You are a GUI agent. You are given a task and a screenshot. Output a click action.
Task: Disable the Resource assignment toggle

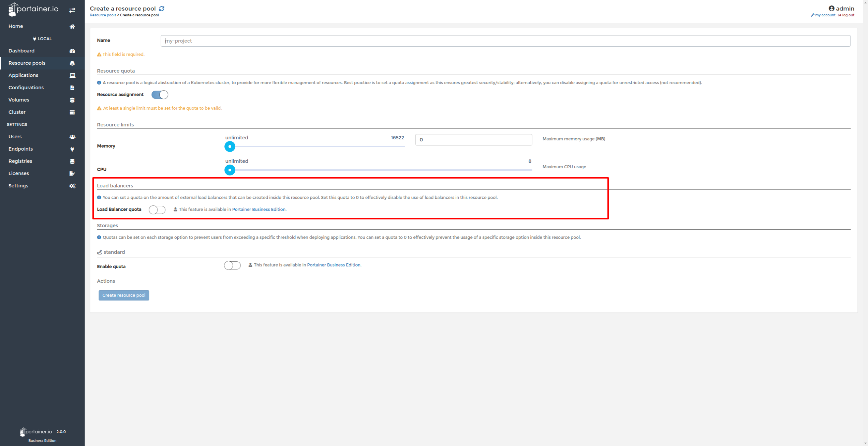(x=159, y=95)
